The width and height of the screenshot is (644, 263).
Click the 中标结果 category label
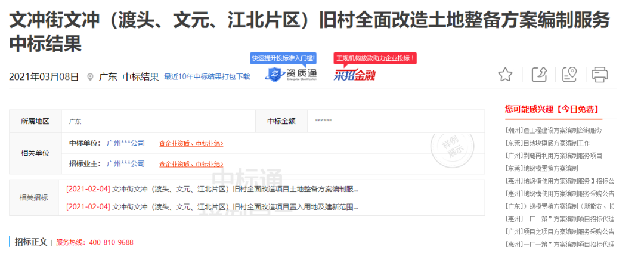[x=141, y=77]
